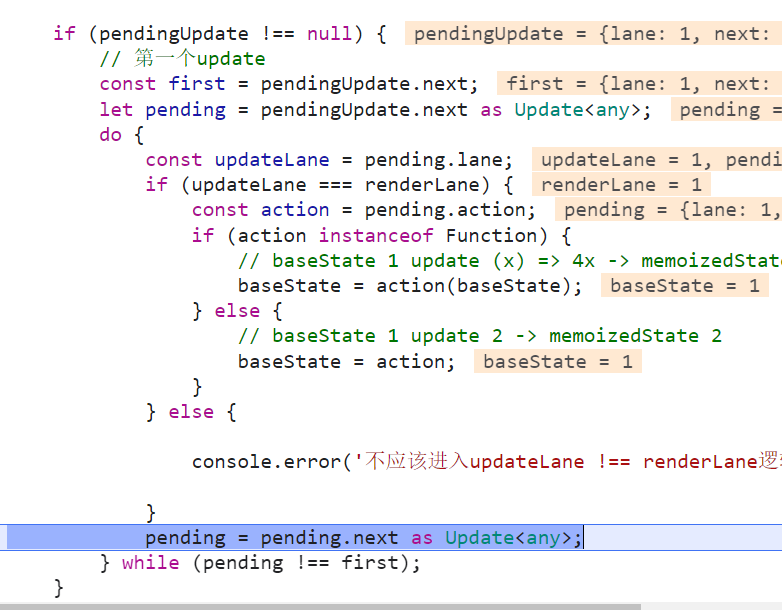Viewport: 782px width, 610px height.
Task: Click the comment 第一个update
Action: 183,59
